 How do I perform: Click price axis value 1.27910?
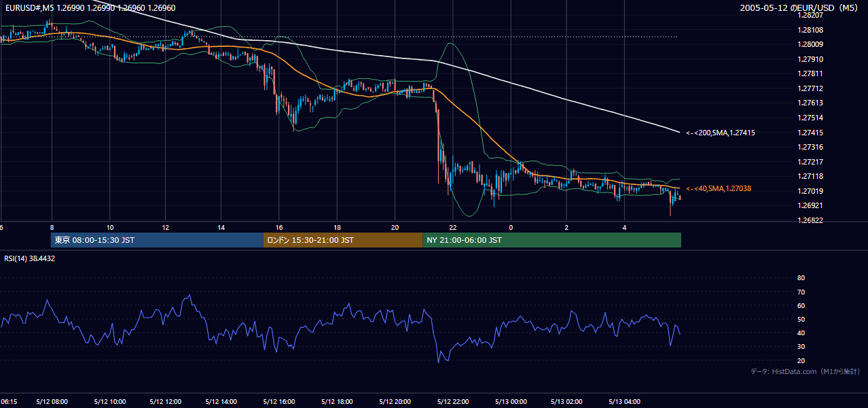(810, 59)
